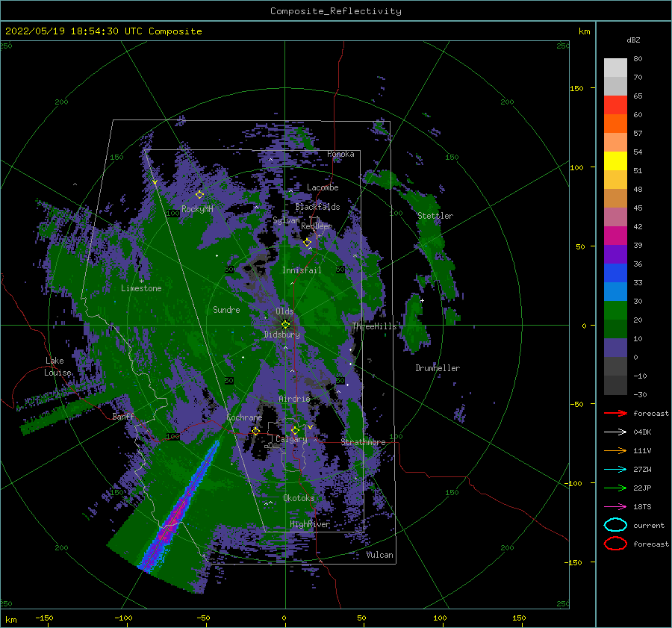672x628 pixels.
Task: Click the Cochrane city label
Action: (244, 417)
